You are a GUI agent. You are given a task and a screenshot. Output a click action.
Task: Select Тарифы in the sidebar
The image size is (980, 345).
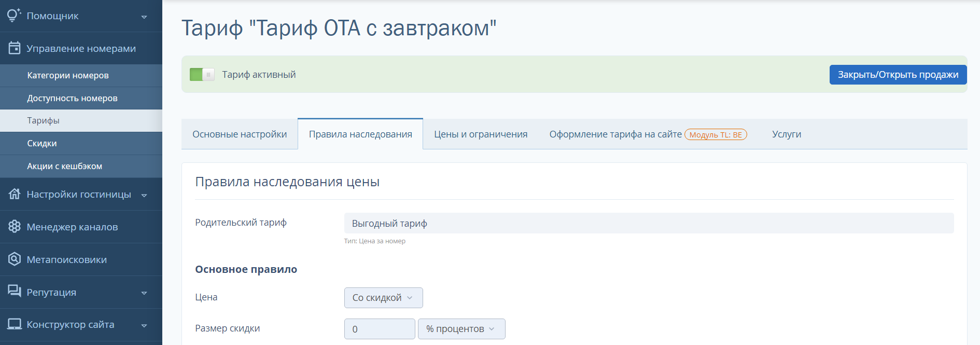point(81,120)
